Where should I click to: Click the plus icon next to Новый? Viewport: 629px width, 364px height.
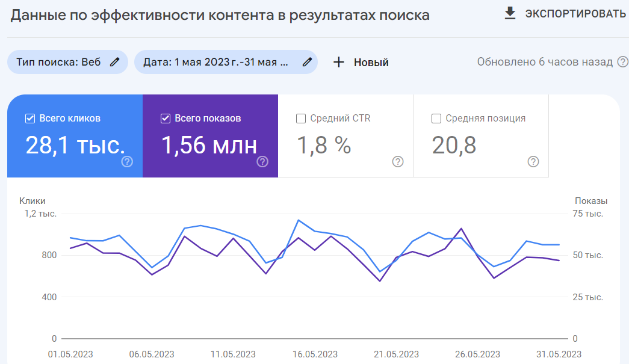pyautogui.click(x=339, y=62)
